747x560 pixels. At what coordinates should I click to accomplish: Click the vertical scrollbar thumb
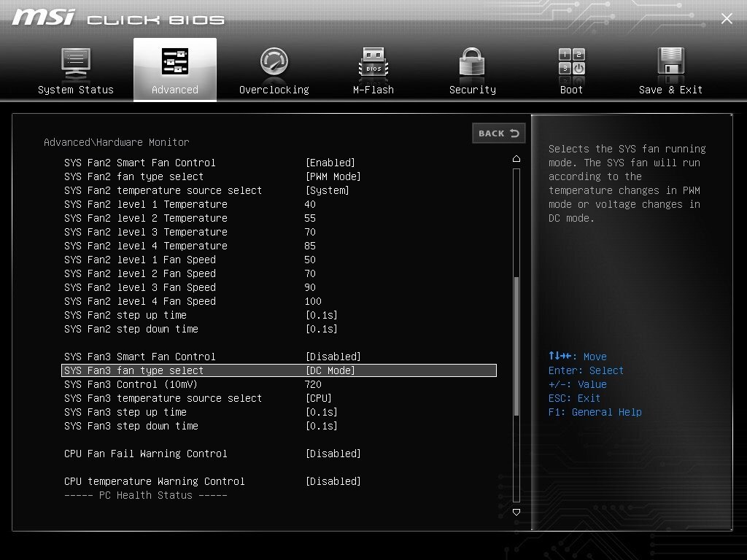(x=516, y=346)
